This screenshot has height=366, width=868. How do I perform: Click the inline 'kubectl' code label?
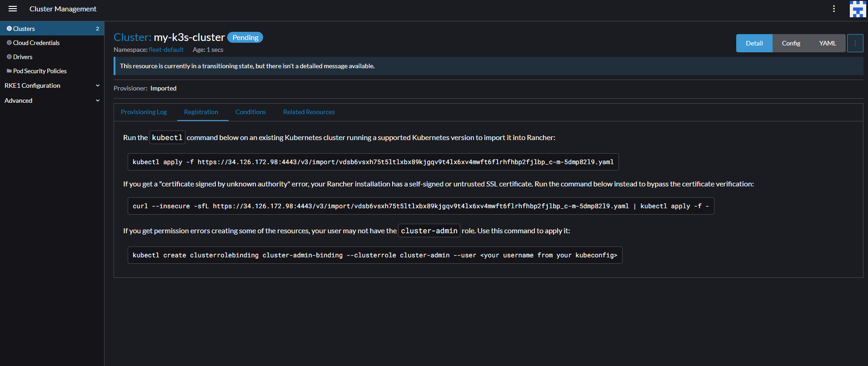point(167,137)
